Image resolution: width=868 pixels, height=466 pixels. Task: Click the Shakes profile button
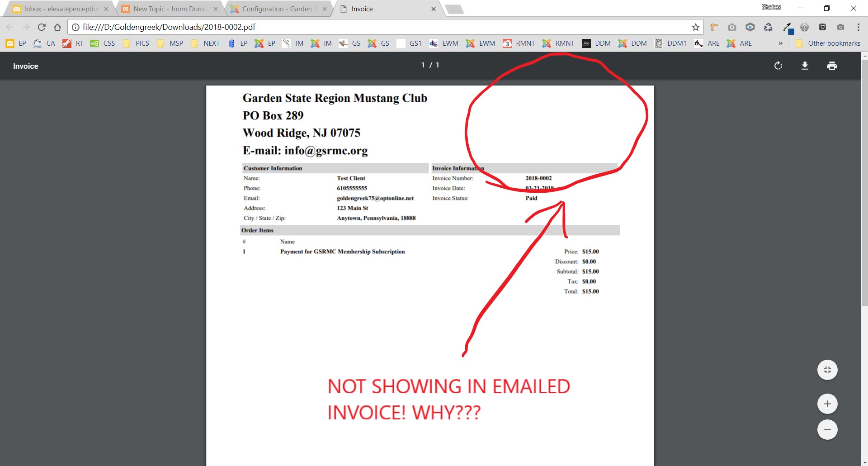(771, 7)
